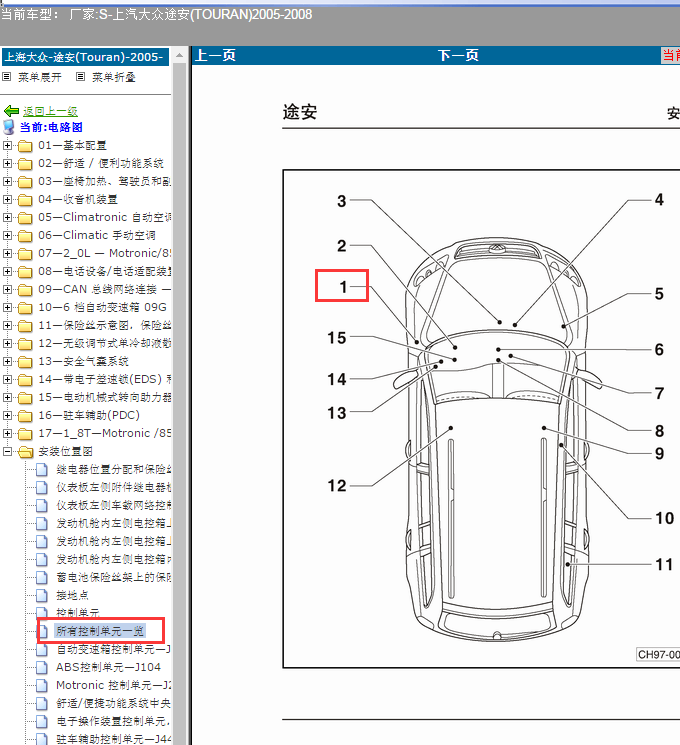Click the 当前:电路图 label
Screen dimensions: 680x745
click(51, 127)
